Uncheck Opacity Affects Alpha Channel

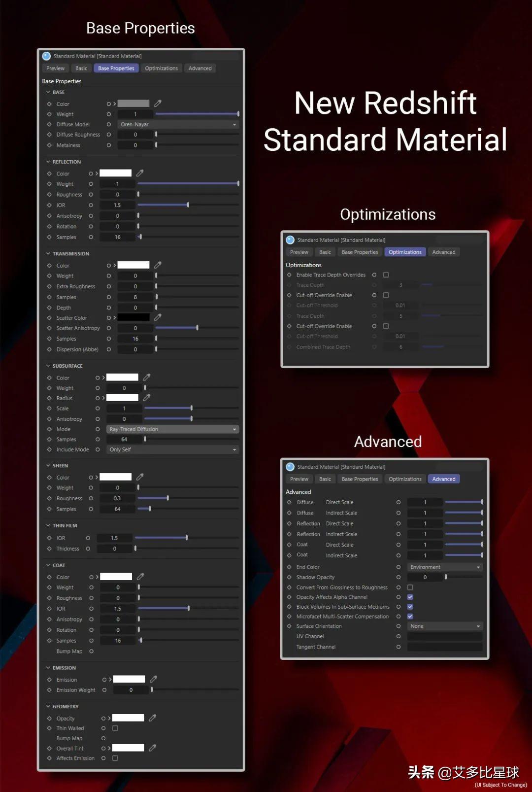click(410, 597)
